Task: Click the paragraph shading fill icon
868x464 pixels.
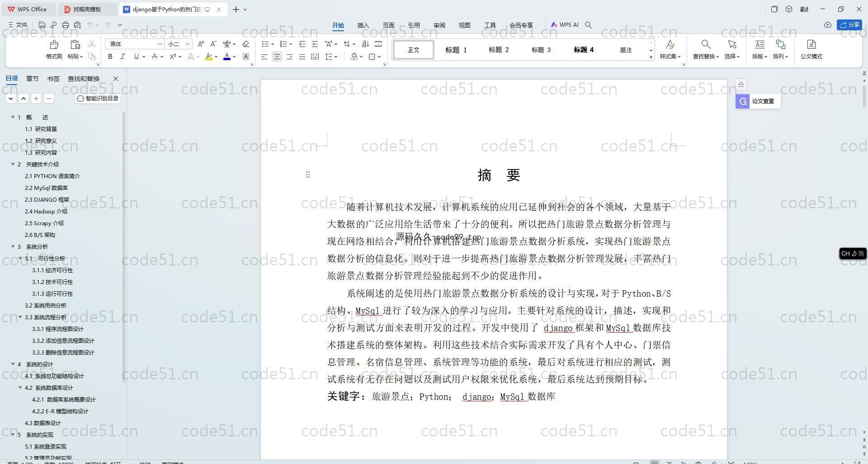Action: [354, 57]
